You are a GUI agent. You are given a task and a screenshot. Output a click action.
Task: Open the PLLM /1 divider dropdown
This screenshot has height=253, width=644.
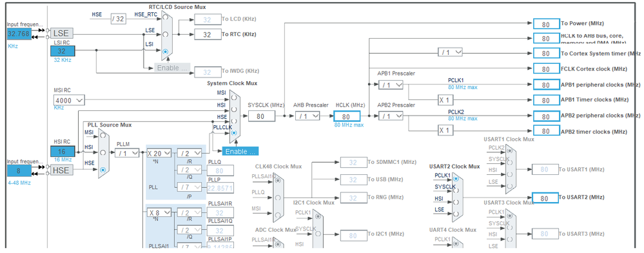[127, 153]
